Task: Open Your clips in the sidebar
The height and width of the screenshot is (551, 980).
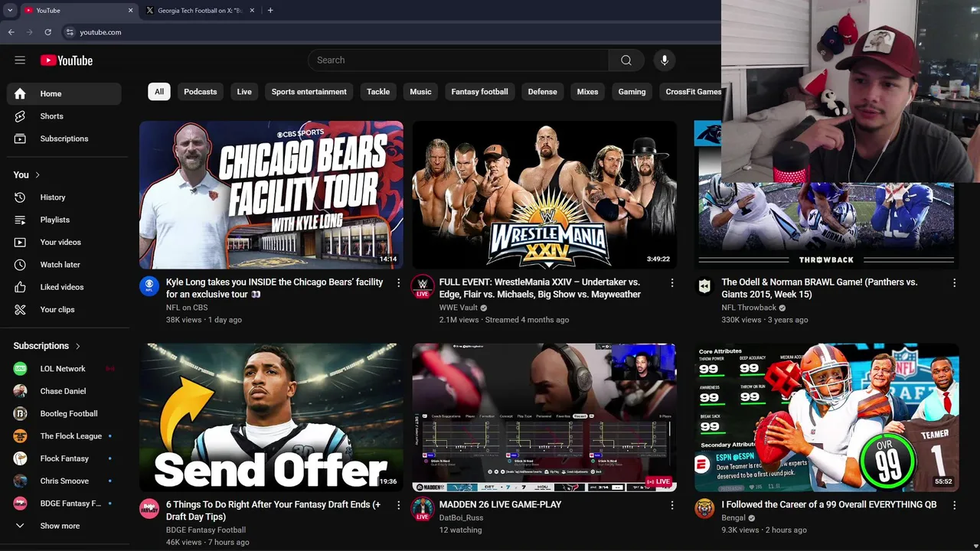Action: [64, 309]
